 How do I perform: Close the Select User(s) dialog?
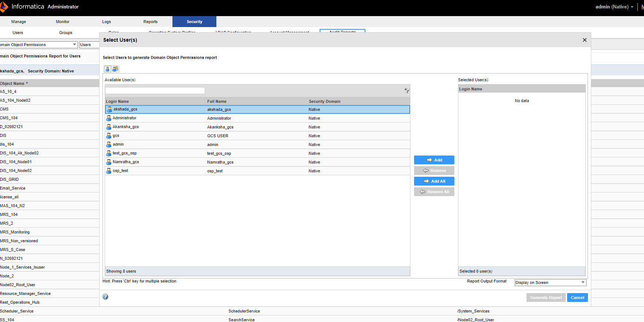(585, 40)
